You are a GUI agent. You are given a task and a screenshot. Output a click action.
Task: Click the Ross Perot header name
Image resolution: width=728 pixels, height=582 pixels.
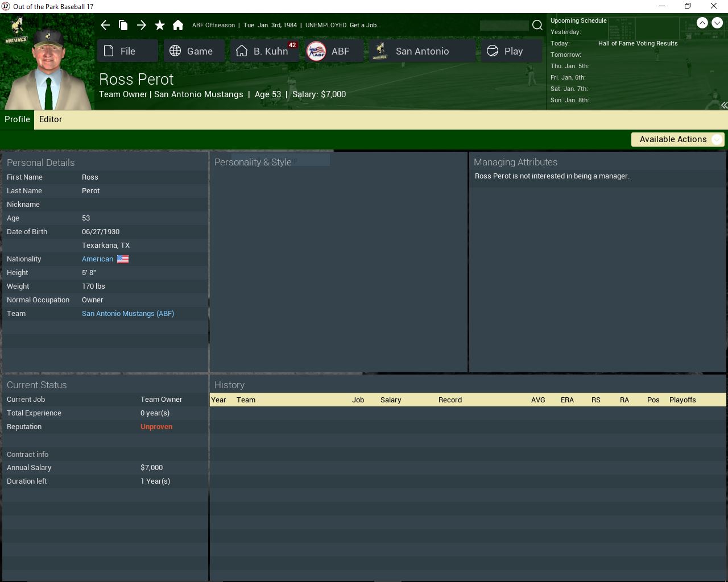pos(136,80)
